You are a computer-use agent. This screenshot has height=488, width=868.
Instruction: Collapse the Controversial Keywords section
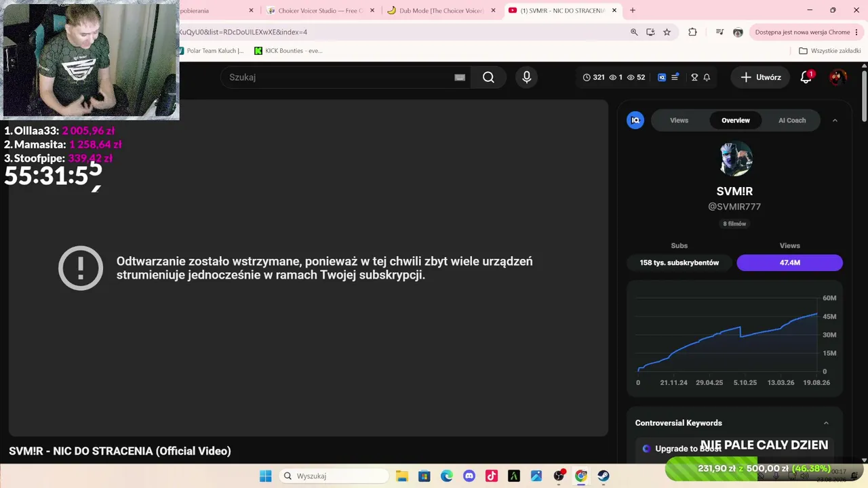tap(826, 423)
